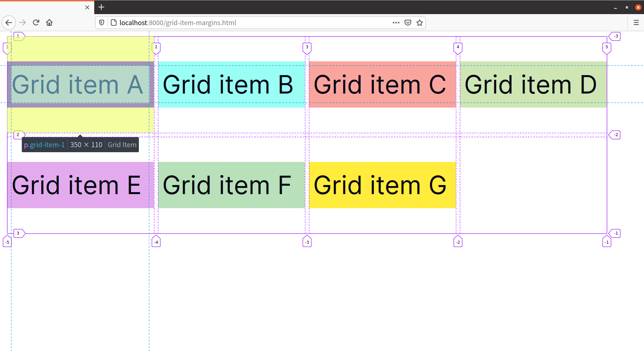This screenshot has width=644, height=351.
Task: View site information via the page icon
Action: (114, 22)
